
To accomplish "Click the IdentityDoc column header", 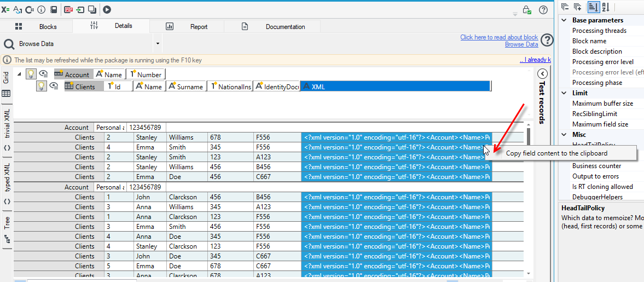I will pyautogui.click(x=276, y=87).
